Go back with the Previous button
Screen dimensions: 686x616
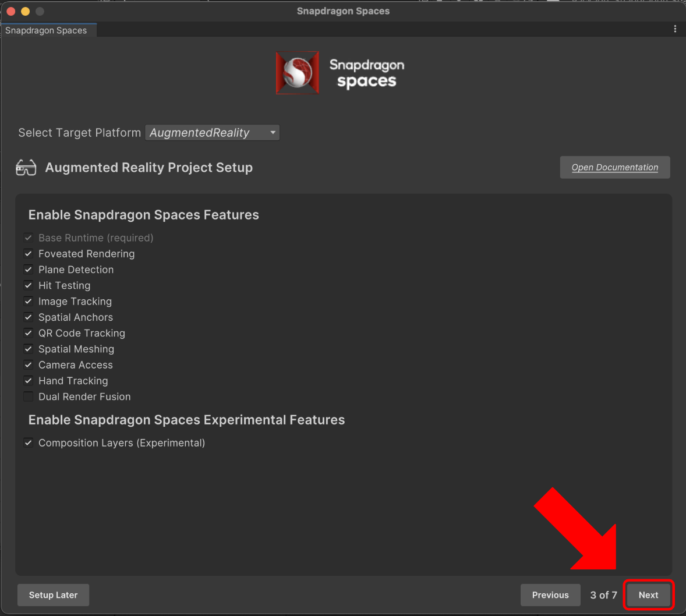coord(550,595)
